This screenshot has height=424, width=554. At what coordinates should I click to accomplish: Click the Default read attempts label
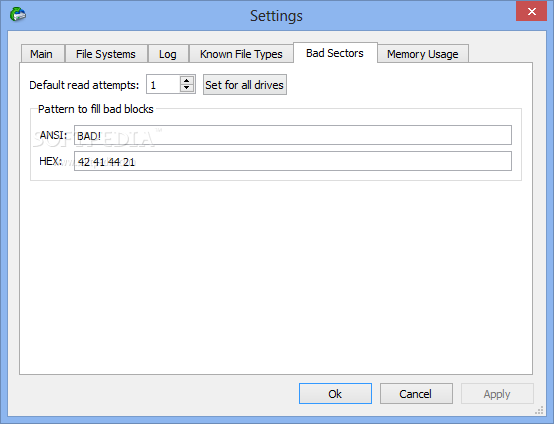coord(84,85)
